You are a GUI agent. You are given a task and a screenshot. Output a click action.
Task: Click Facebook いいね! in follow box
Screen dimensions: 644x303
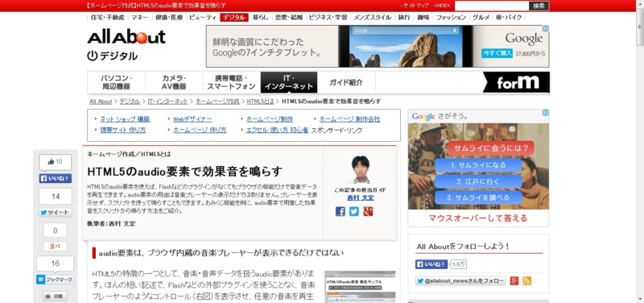click(431, 264)
